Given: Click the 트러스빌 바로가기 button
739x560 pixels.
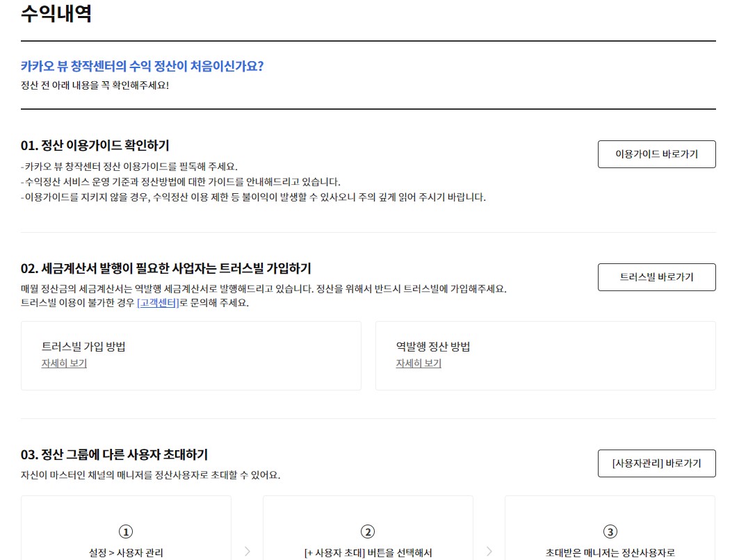Looking at the screenshot, I should (x=656, y=277).
